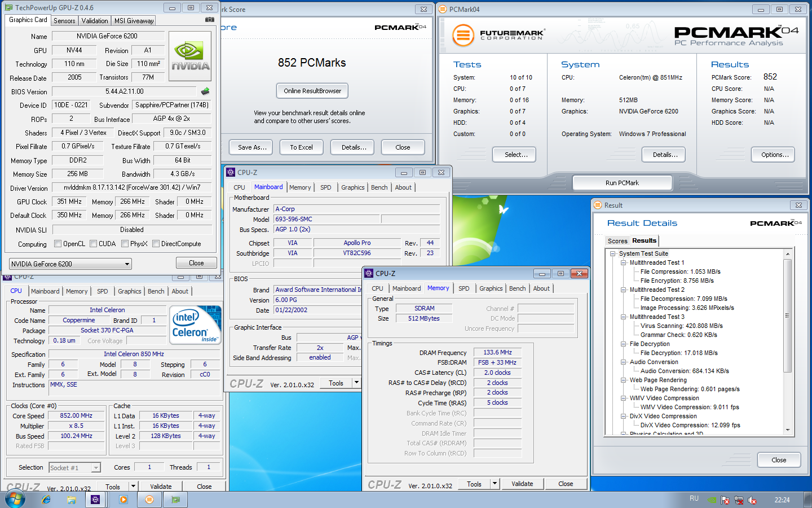Click the Result Details vertical scrollbar thumb
Image resolution: width=812 pixels, height=508 pixels.
click(x=788, y=316)
